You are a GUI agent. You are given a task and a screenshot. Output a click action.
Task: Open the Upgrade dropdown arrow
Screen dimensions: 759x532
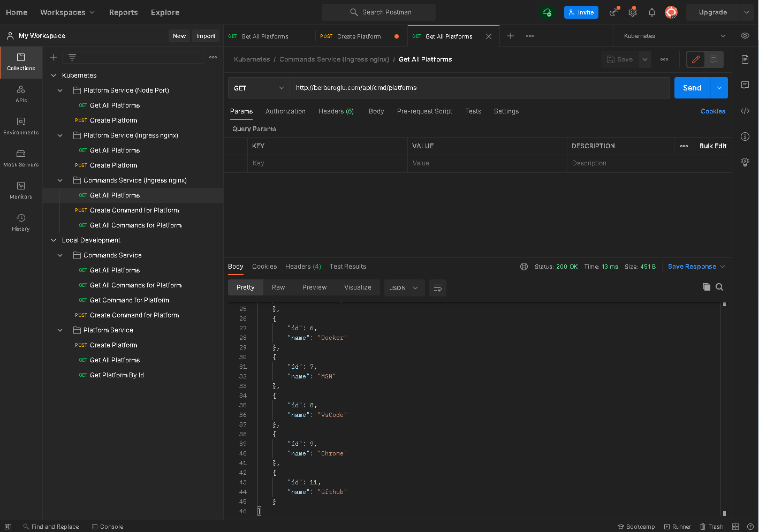tap(747, 12)
